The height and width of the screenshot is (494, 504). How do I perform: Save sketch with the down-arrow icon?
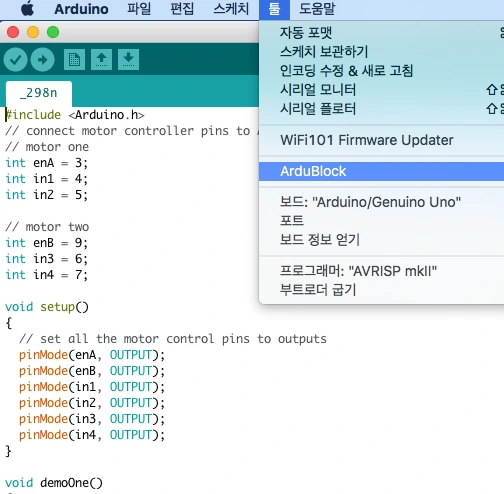tap(128, 60)
